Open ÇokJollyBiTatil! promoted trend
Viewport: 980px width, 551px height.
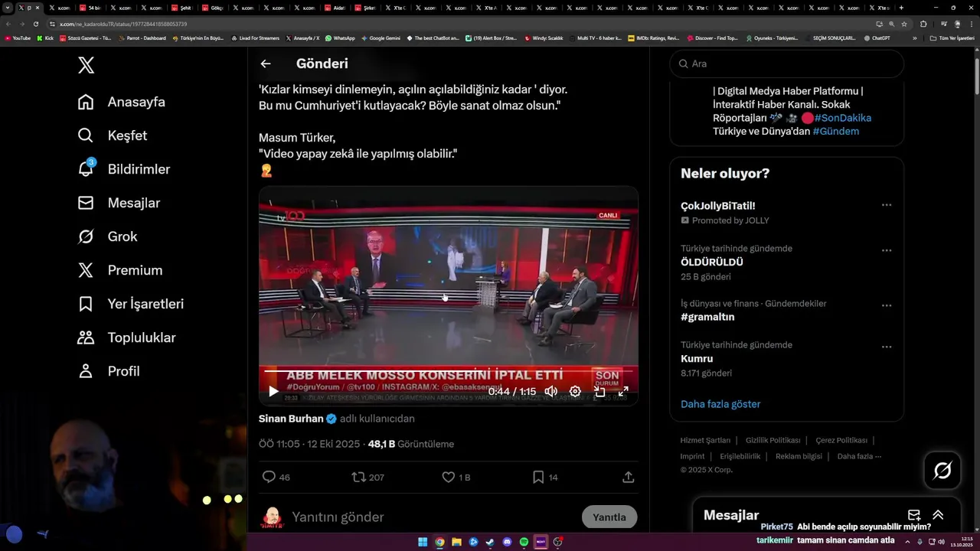[x=718, y=206]
